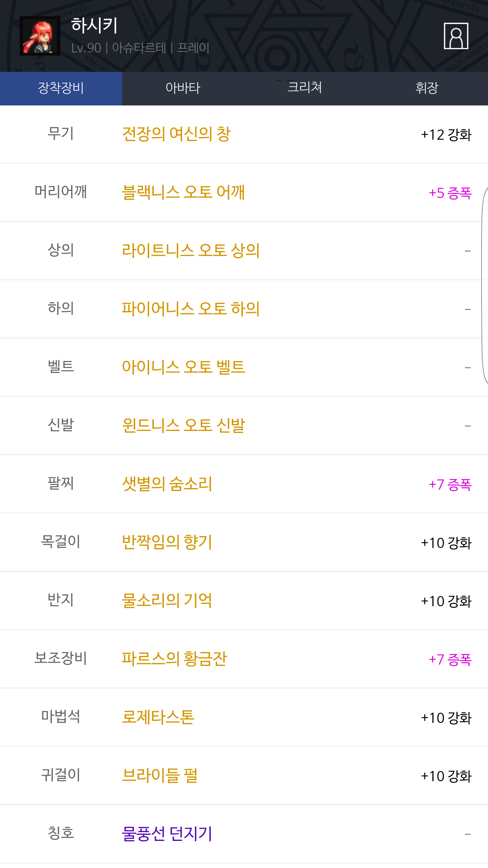Select the 장착장비 tab
Viewport: 488px width, 868px height.
coord(61,88)
